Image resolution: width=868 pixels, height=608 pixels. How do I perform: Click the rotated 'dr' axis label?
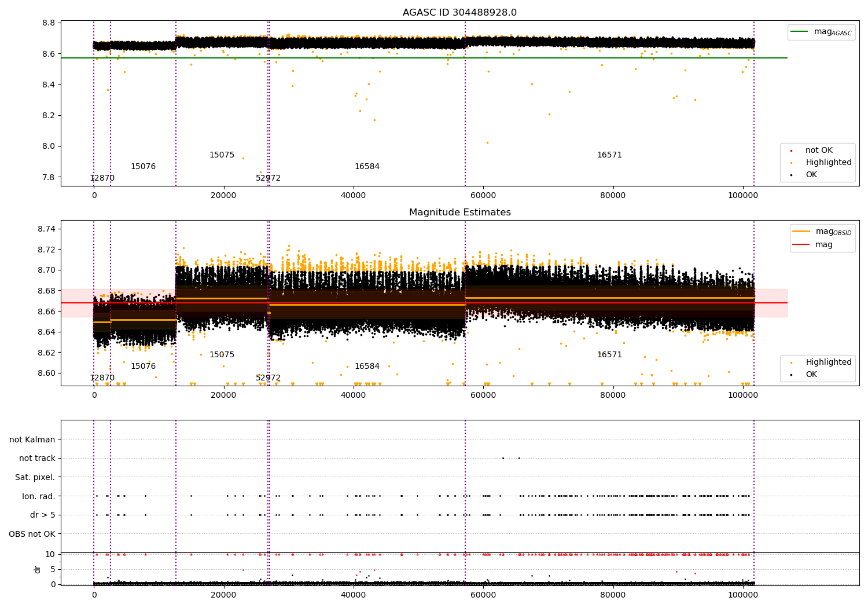tap(38, 569)
